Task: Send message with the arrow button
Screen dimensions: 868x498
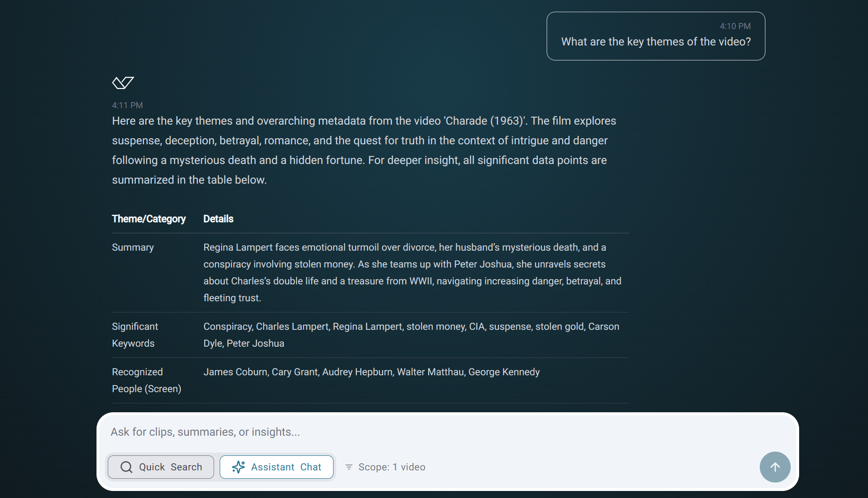Action: tap(775, 467)
